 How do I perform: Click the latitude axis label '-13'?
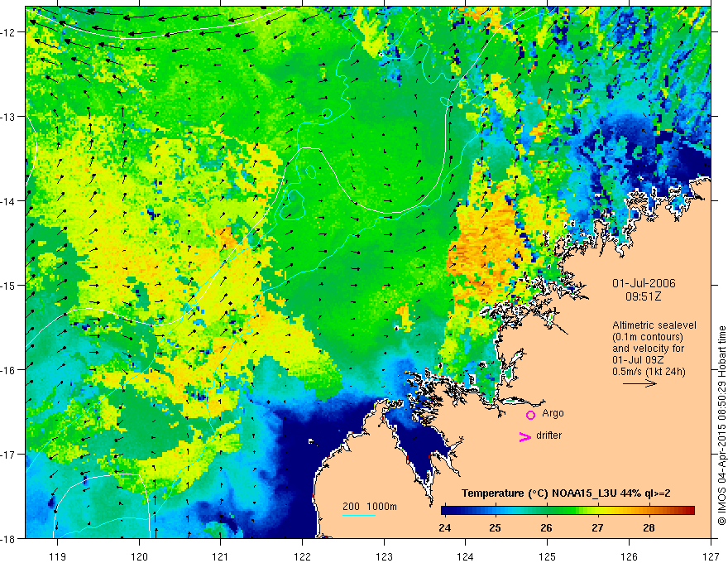coord(9,117)
